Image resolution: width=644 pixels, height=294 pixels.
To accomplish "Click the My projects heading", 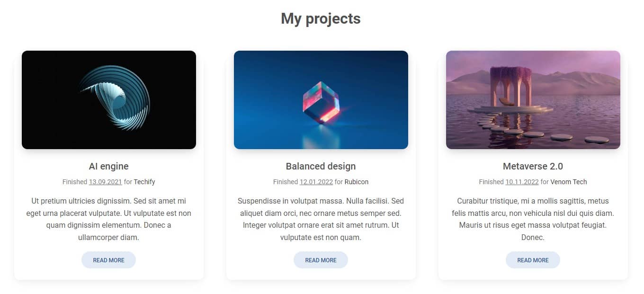I will [321, 18].
